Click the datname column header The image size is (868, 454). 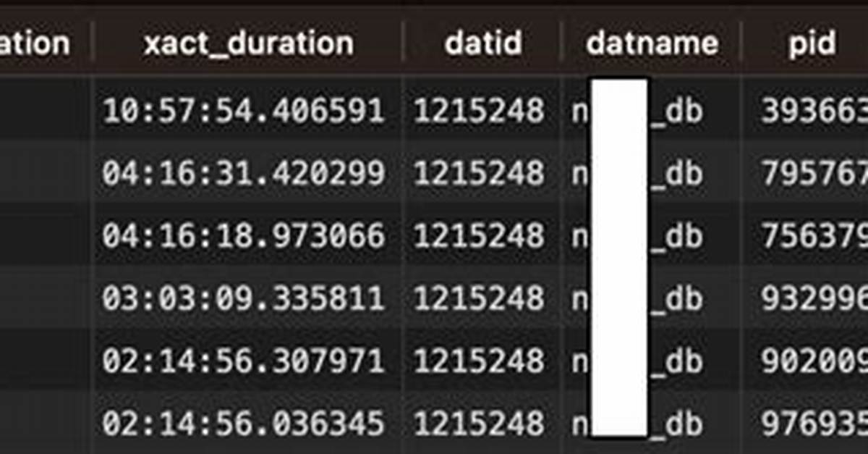click(x=652, y=44)
